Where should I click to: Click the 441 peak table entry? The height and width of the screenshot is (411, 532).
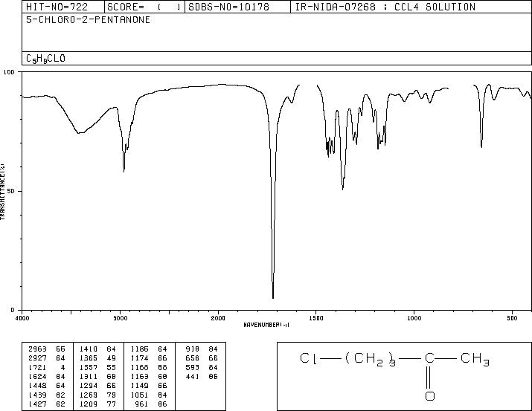[202, 377]
